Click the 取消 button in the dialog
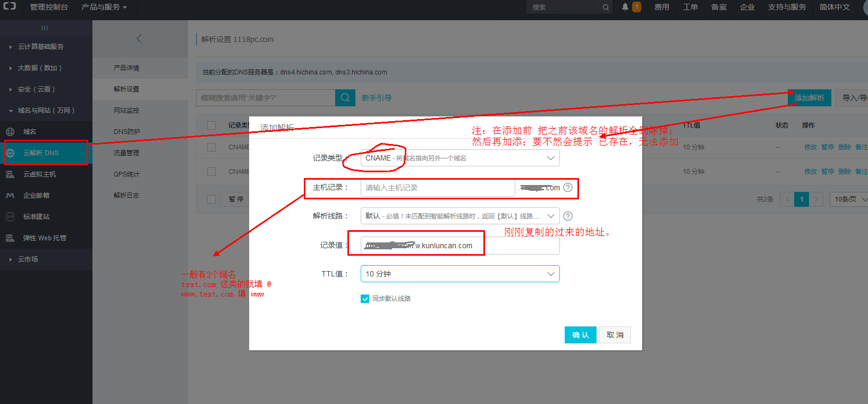The height and width of the screenshot is (404, 868). coord(615,335)
